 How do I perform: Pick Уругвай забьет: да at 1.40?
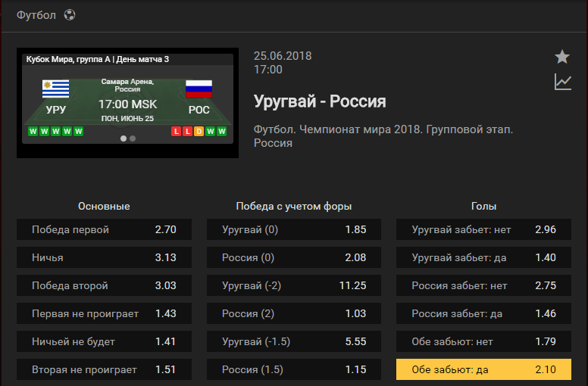(483, 257)
